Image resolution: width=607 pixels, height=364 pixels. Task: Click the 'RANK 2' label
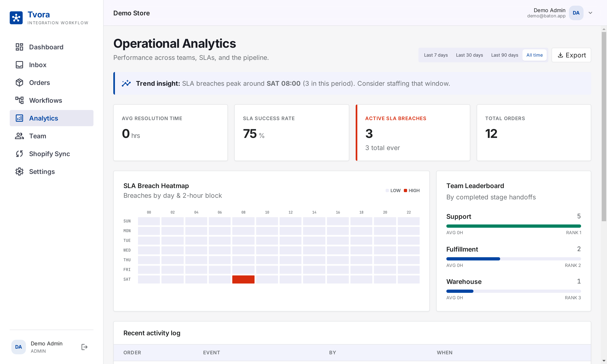point(573,265)
